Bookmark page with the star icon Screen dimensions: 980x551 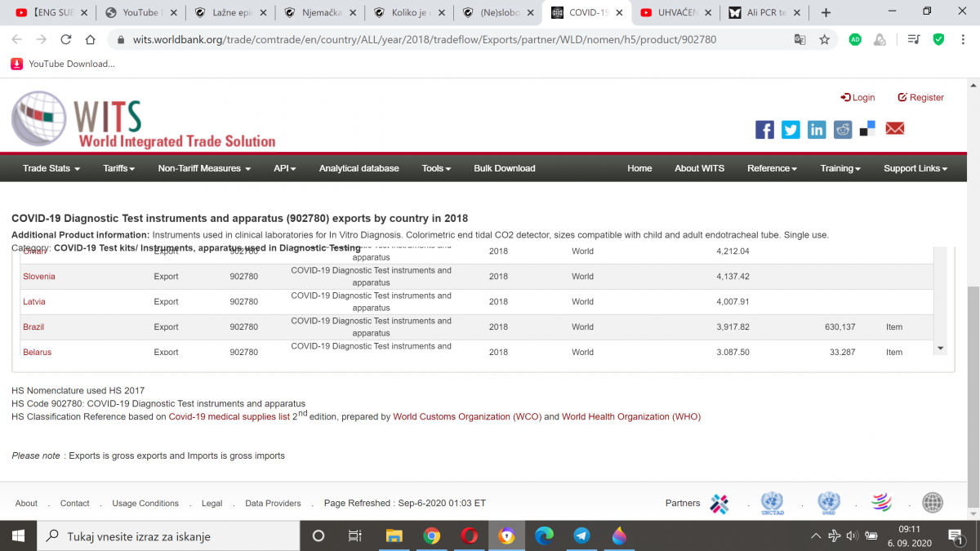click(x=825, y=39)
